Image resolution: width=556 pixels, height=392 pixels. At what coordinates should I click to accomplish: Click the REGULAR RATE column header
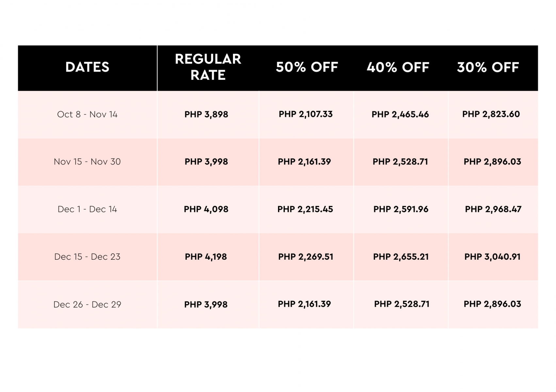tap(208, 67)
